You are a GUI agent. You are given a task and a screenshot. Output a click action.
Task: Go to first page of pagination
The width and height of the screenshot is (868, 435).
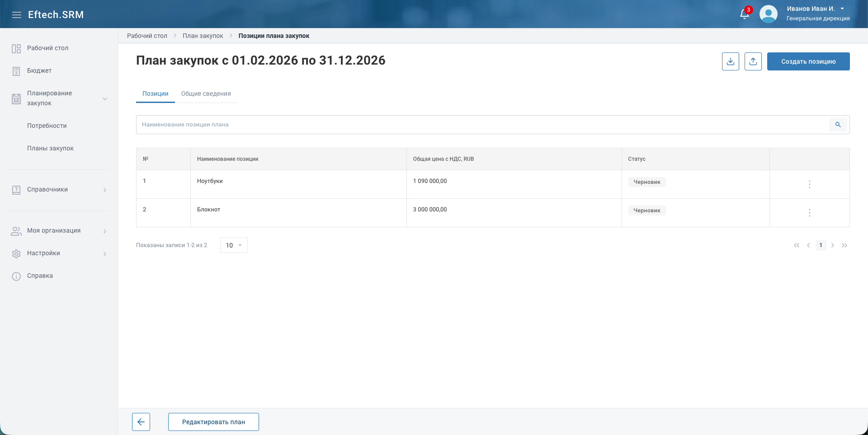797,245
